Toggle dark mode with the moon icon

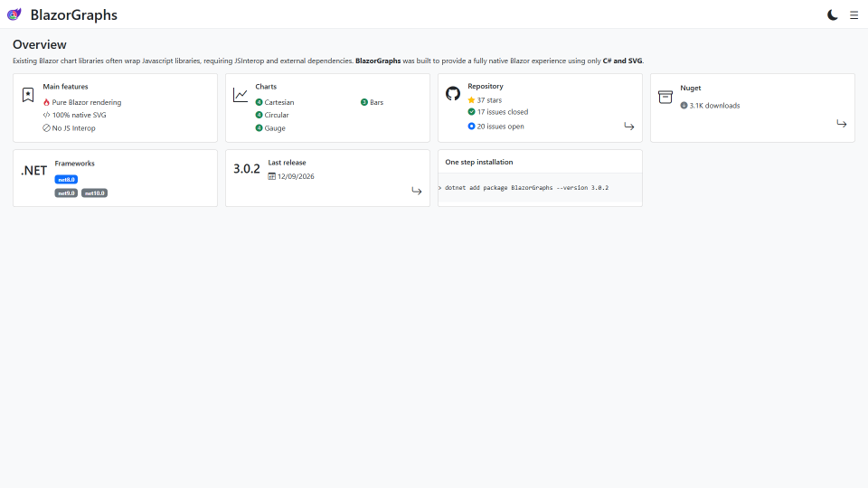tap(832, 15)
